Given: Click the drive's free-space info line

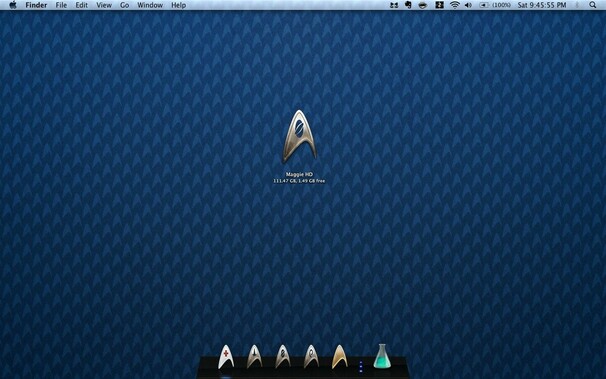Looking at the screenshot, I should [299, 181].
